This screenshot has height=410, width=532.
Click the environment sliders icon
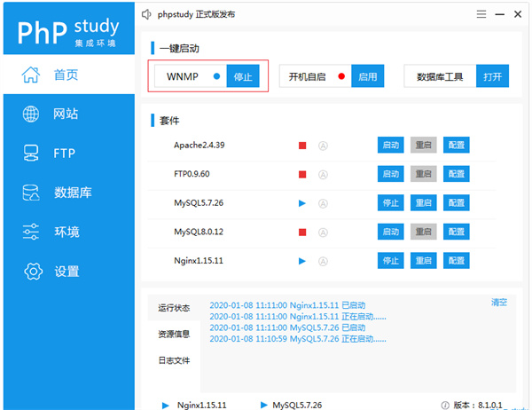[31, 232]
